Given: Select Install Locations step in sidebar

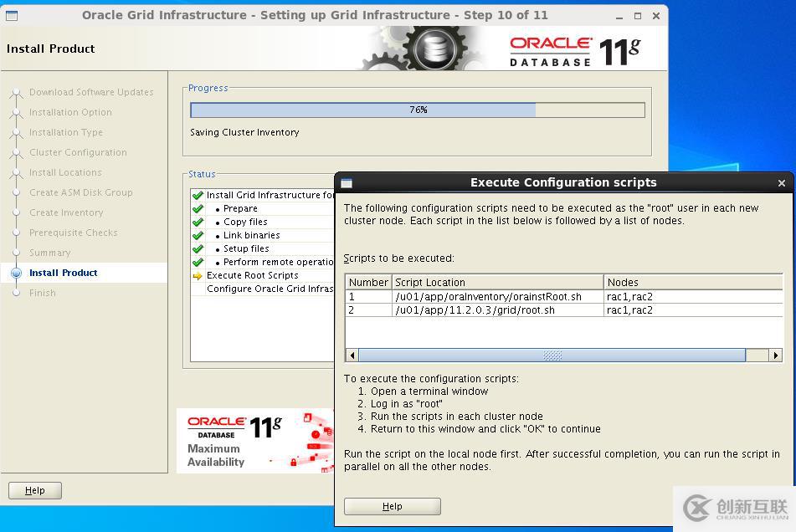Looking at the screenshot, I should (x=65, y=172).
